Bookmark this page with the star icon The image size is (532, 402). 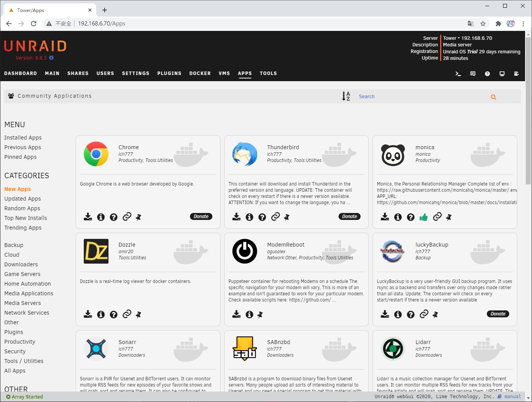(x=483, y=24)
